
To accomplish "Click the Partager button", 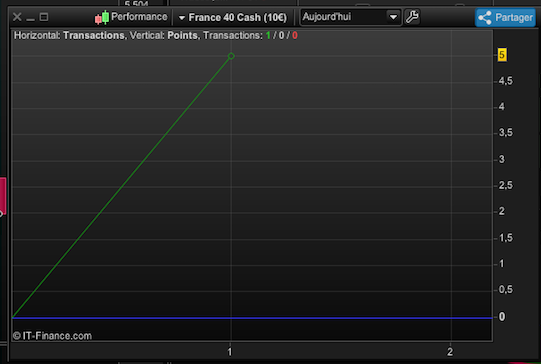I will [505, 18].
